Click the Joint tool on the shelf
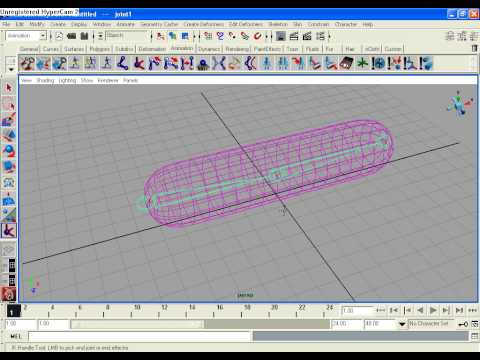The image size is (480, 360). 122,63
